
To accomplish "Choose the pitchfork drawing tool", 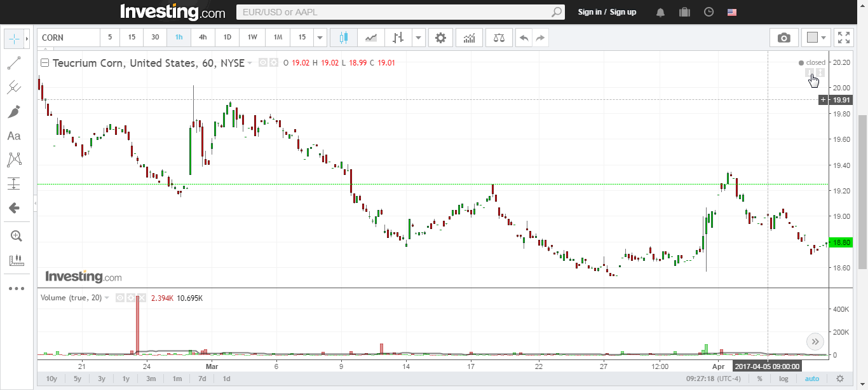I will 14,87.
